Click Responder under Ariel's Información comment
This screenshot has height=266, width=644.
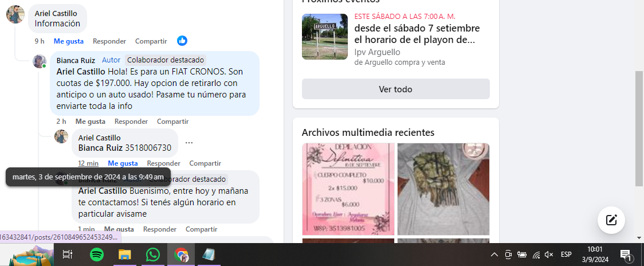[x=109, y=41]
